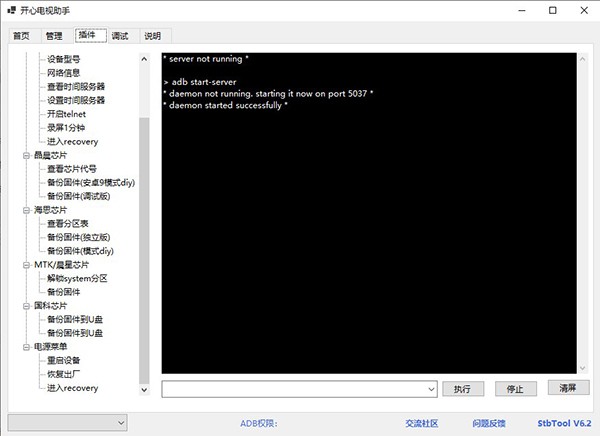The image size is (600, 436).
Task: Open the 问题反馈 link
Action: 488,423
